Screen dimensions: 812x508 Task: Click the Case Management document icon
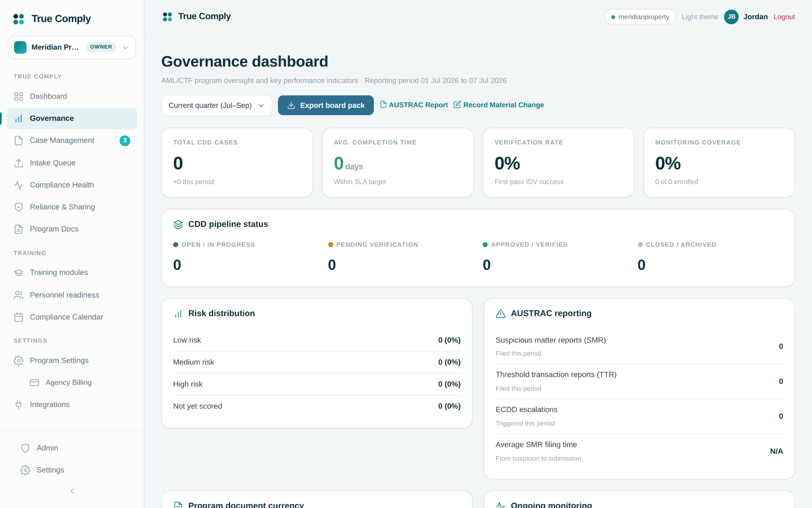pos(19,141)
